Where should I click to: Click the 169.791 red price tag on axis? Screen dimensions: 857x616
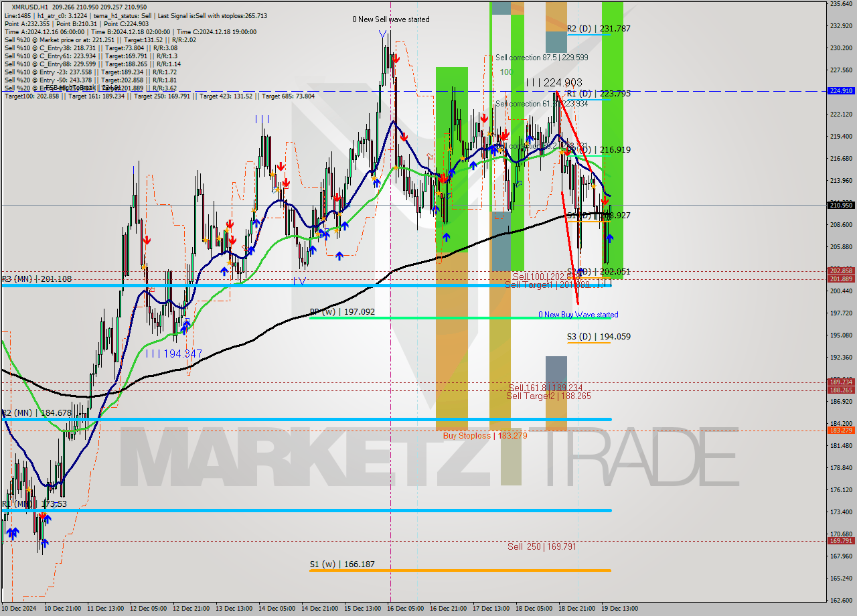tap(841, 540)
